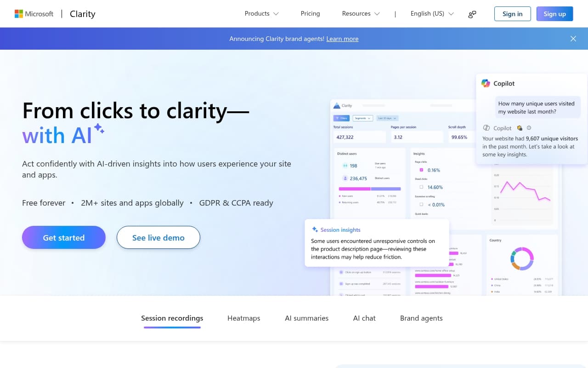This screenshot has height=368, width=588.
Task: Click the info icon beside Copilot's response
Action: pos(528,128)
